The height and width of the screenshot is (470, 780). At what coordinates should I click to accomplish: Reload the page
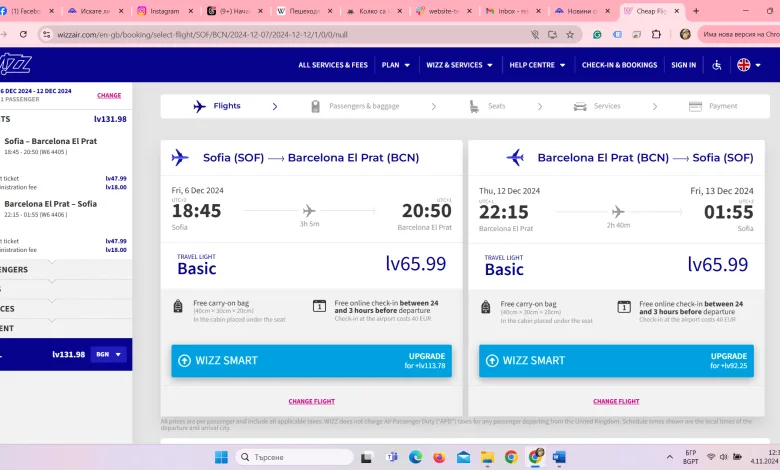click(x=23, y=34)
